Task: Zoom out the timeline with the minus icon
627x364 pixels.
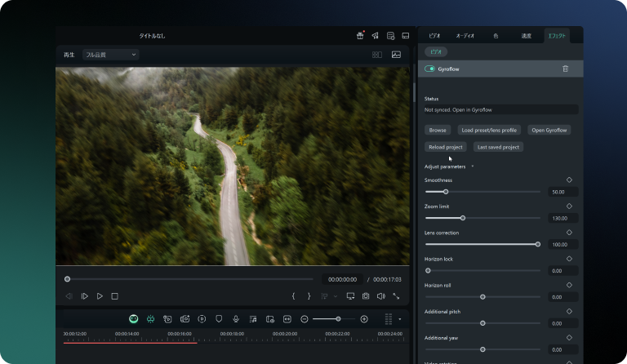Action: coord(305,319)
